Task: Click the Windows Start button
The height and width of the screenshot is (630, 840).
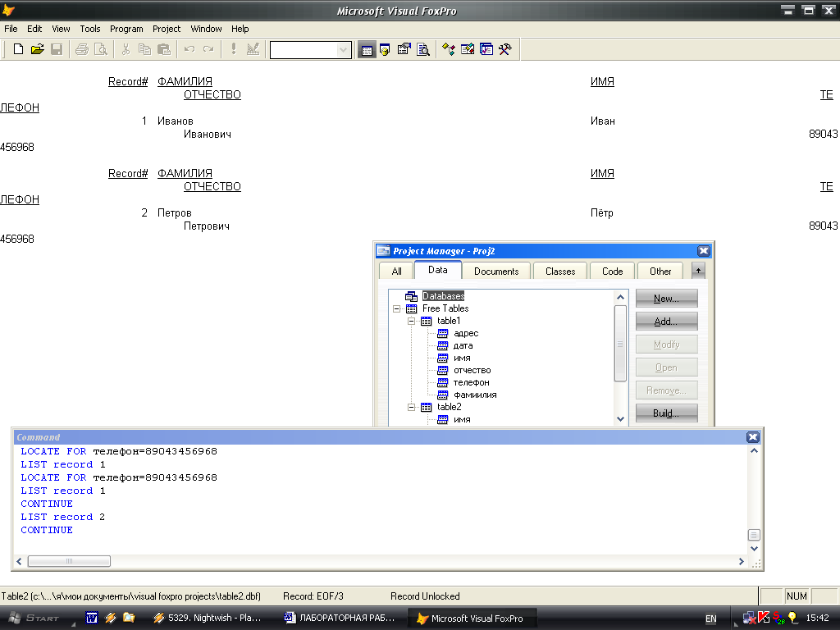Action: (34, 618)
